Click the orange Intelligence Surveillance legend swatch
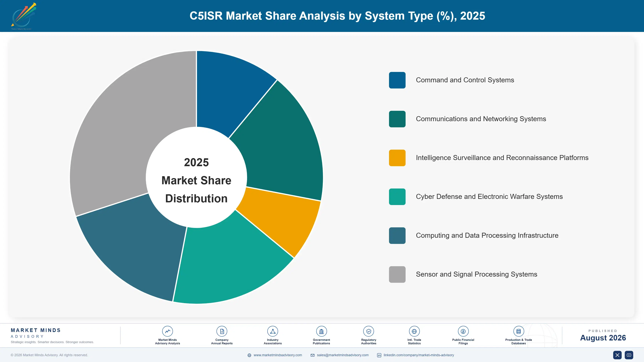 (x=397, y=158)
